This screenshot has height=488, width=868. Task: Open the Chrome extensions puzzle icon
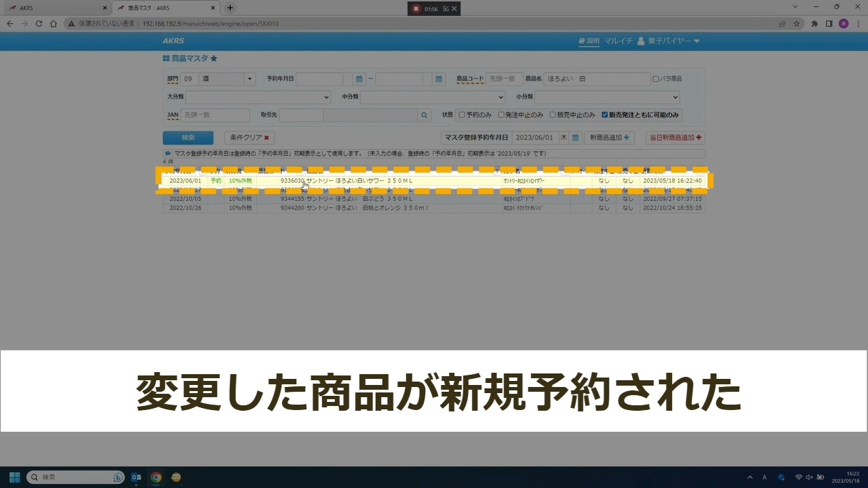pos(814,24)
